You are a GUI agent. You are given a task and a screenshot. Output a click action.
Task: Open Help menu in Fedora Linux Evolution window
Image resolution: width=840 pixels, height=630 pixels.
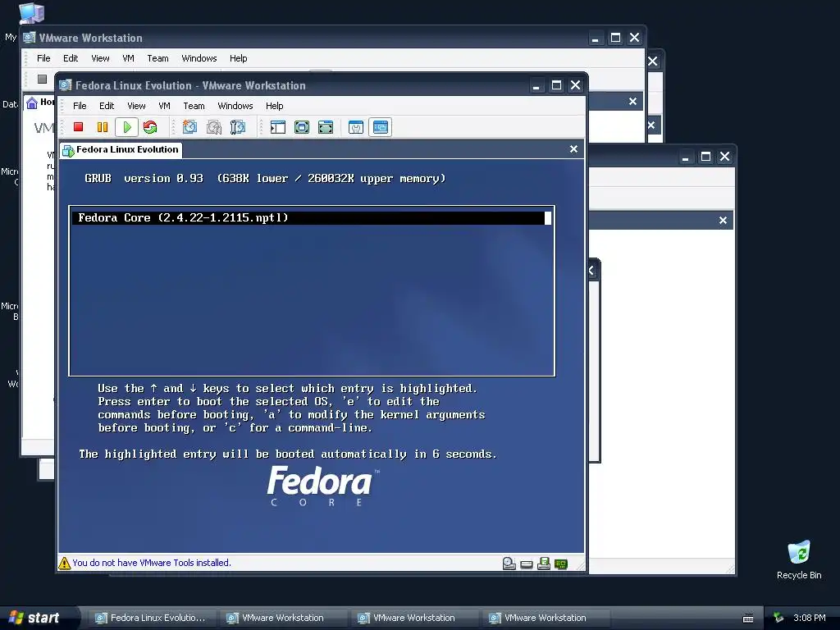point(274,106)
